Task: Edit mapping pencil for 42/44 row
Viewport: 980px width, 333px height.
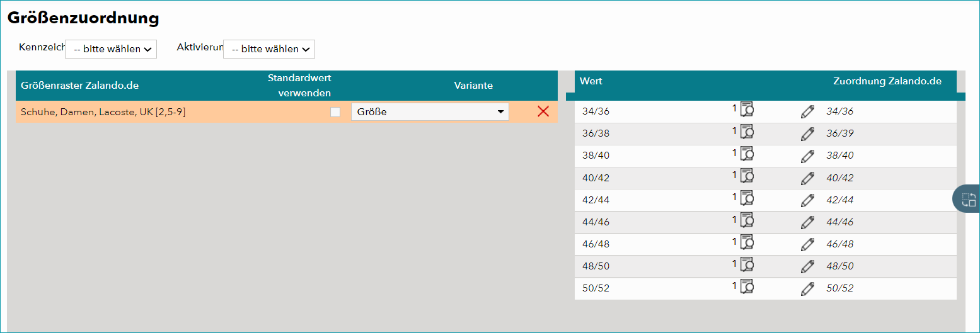Action: [807, 200]
